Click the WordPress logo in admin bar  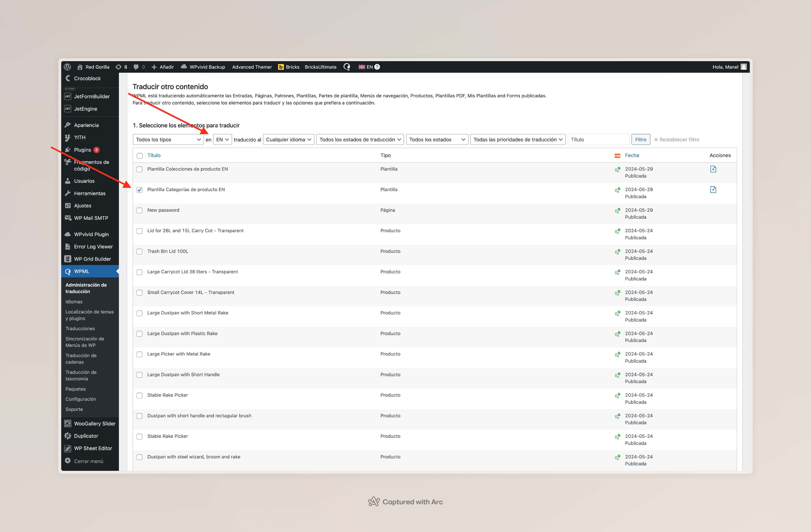pos(67,67)
